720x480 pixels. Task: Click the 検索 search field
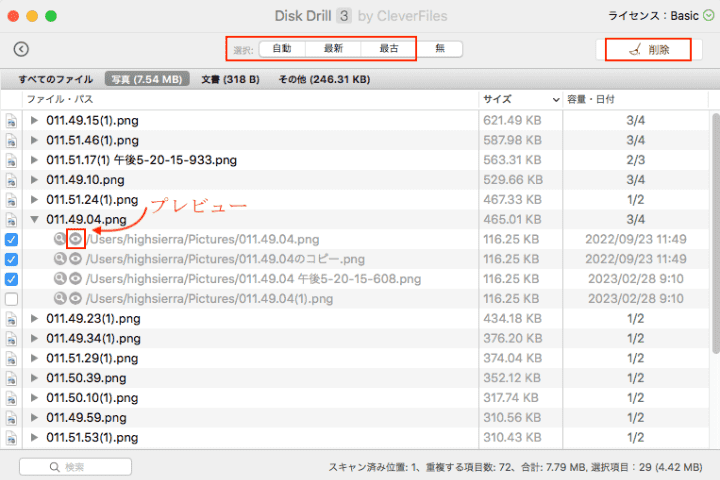[x=75, y=467]
